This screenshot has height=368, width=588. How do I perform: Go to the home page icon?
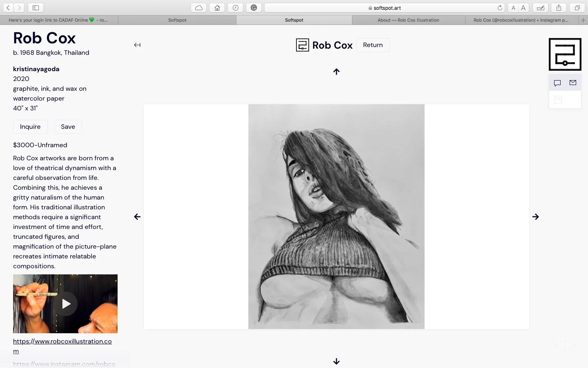[x=217, y=7]
